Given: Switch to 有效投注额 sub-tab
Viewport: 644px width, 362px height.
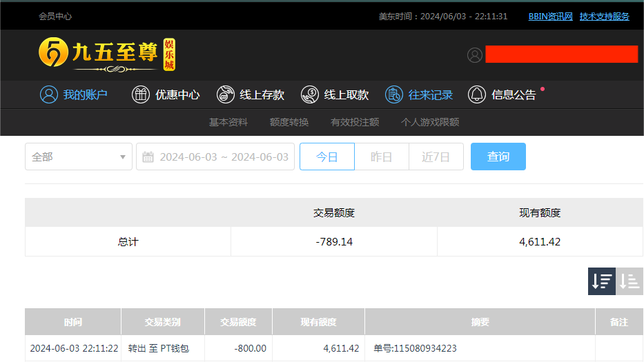Looking at the screenshot, I should tap(355, 122).
